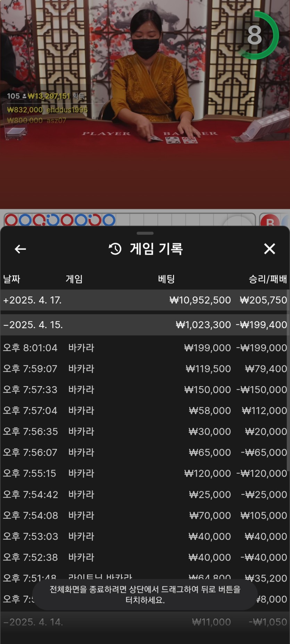Viewport: 290px width, 644px height.
Task: Tap the last blue circle in roadmap
Action: (109, 220)
